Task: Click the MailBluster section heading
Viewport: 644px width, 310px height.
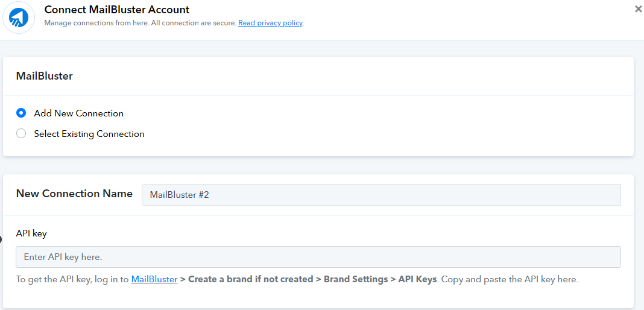Action: [x=45, y=76]
